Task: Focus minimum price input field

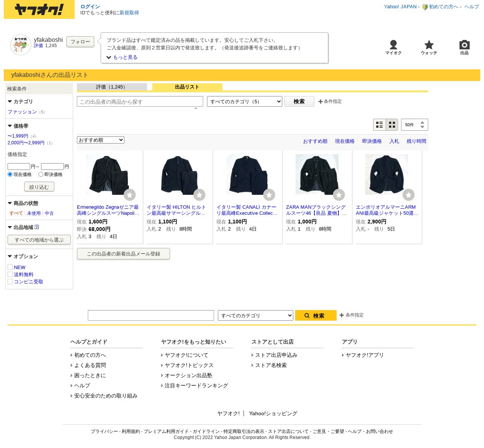Action: (x=19, y=167)
